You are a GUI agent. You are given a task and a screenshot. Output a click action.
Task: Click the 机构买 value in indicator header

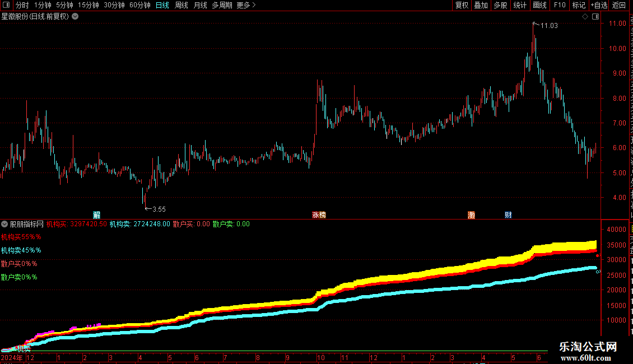coord(77,224)
